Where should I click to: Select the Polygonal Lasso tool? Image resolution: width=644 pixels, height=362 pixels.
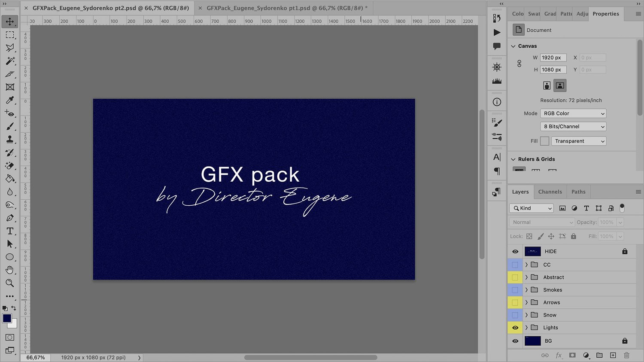pos(10,48)
